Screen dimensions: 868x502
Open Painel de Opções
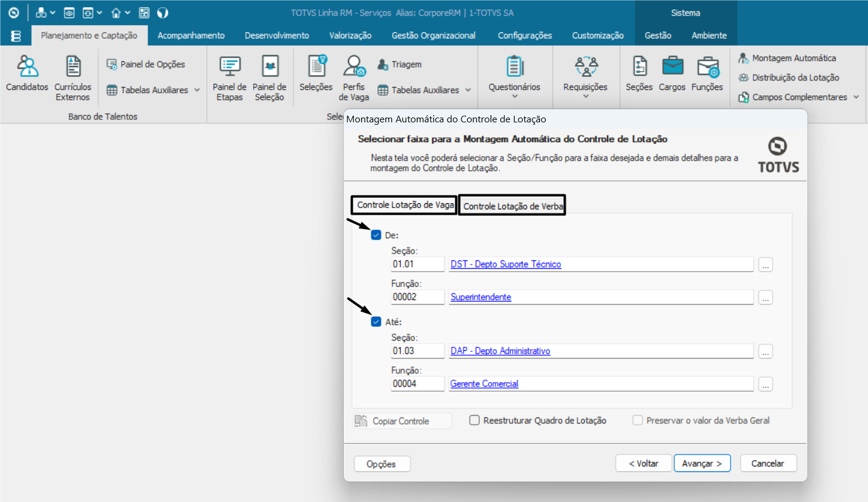click(146, 64)
